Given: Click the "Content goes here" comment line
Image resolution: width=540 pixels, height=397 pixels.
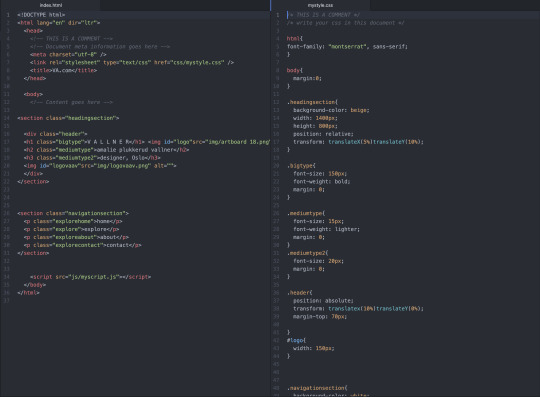Looking at the screenshot, I should tap(71, 102).
